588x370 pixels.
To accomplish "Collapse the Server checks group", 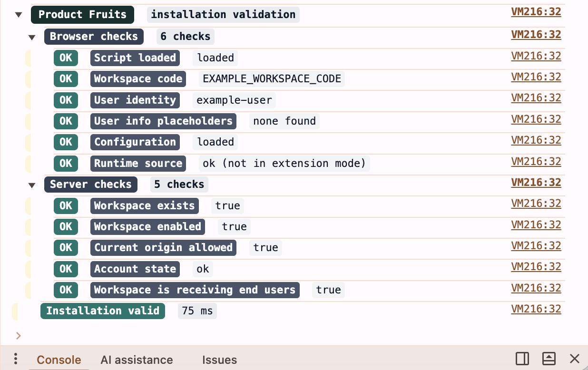I will [x=32, y=185].
